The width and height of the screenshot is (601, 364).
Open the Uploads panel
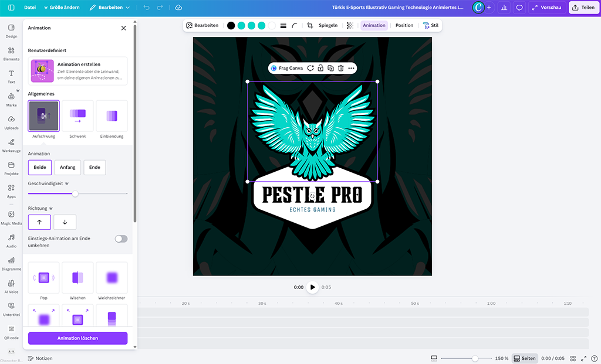point(11,123)
